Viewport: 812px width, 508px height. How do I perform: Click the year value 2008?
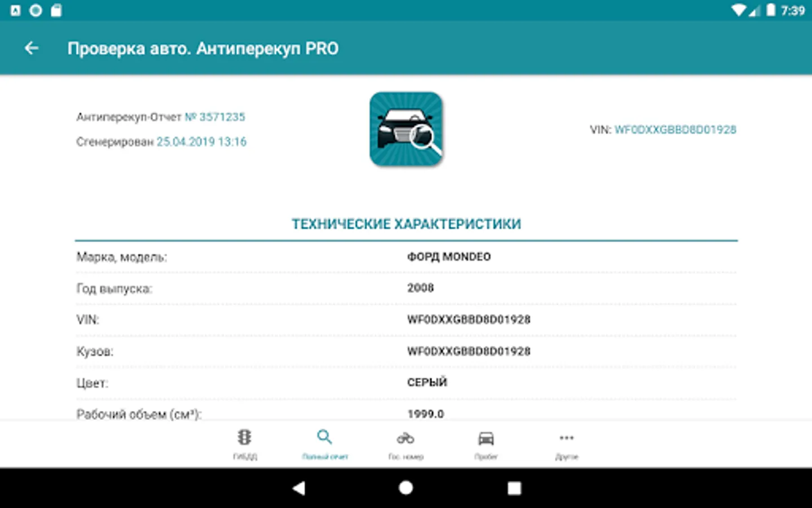click(x=421, y=288)
